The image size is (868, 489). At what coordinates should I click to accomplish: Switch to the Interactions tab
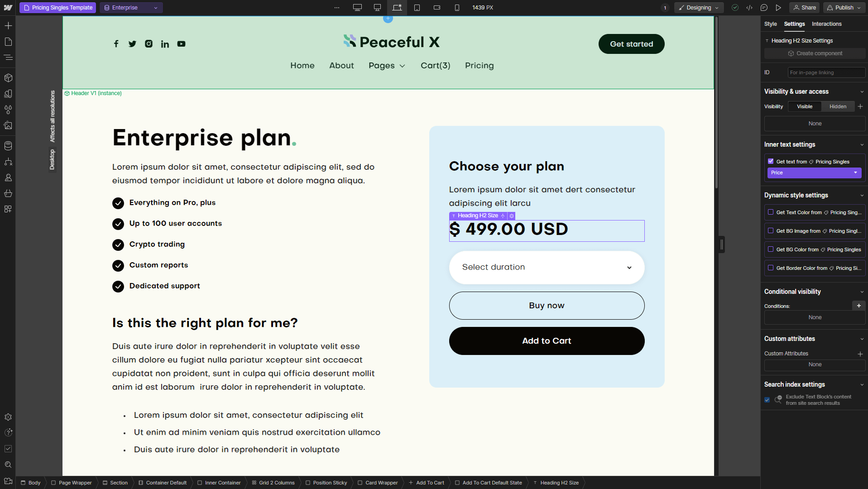[827, 24]
